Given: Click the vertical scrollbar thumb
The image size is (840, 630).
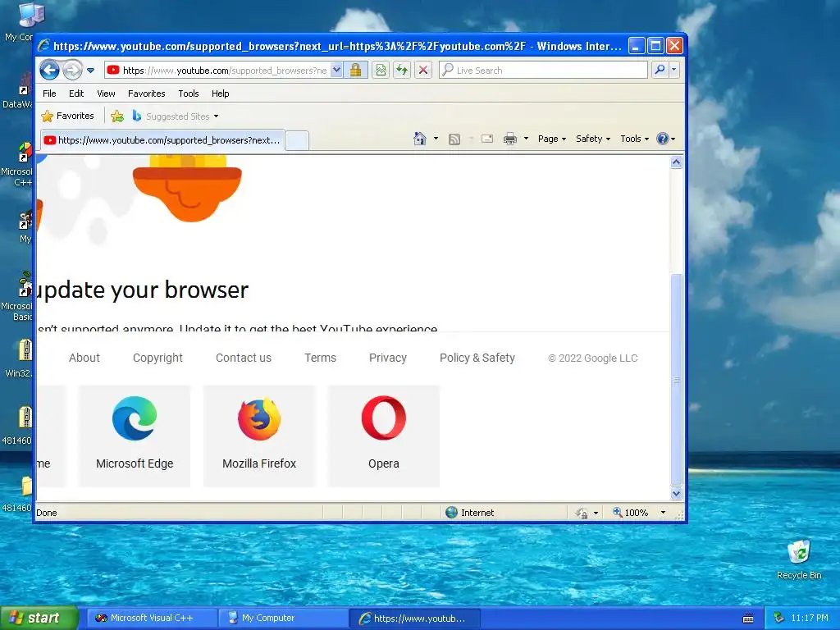Looking at the screenshot, I should point(676,380).
